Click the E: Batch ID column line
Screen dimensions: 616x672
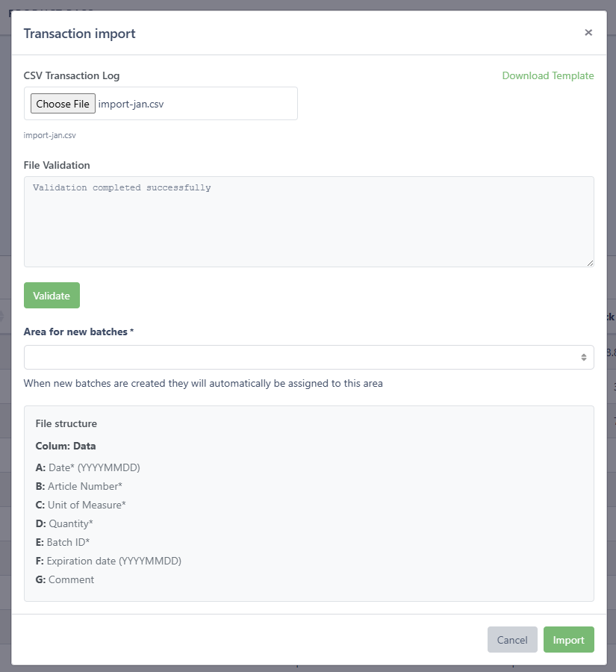pyautogui.click(x=68, y=542)
